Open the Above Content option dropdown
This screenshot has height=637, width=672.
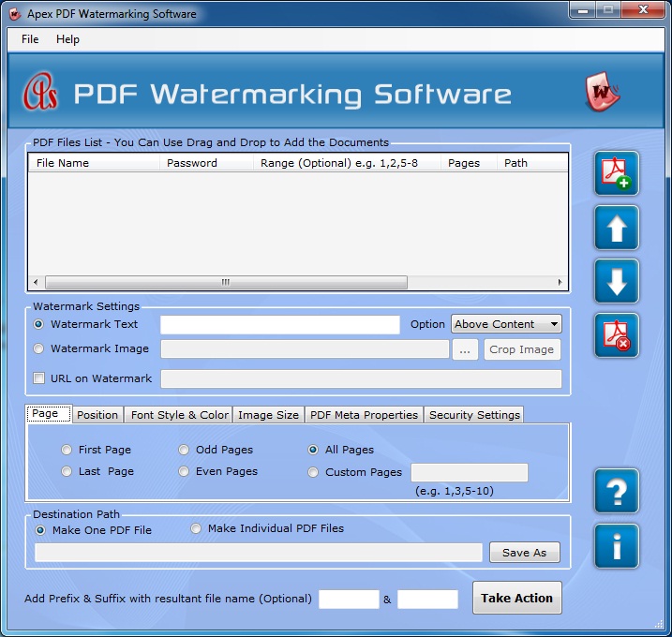[x=506, y=324]
